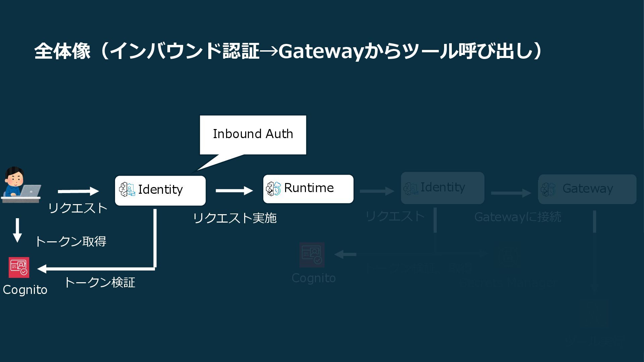Click the faded Gateway box icon
Image resolution: width=644 pixels, height=362 pixels.
[548, 189]
